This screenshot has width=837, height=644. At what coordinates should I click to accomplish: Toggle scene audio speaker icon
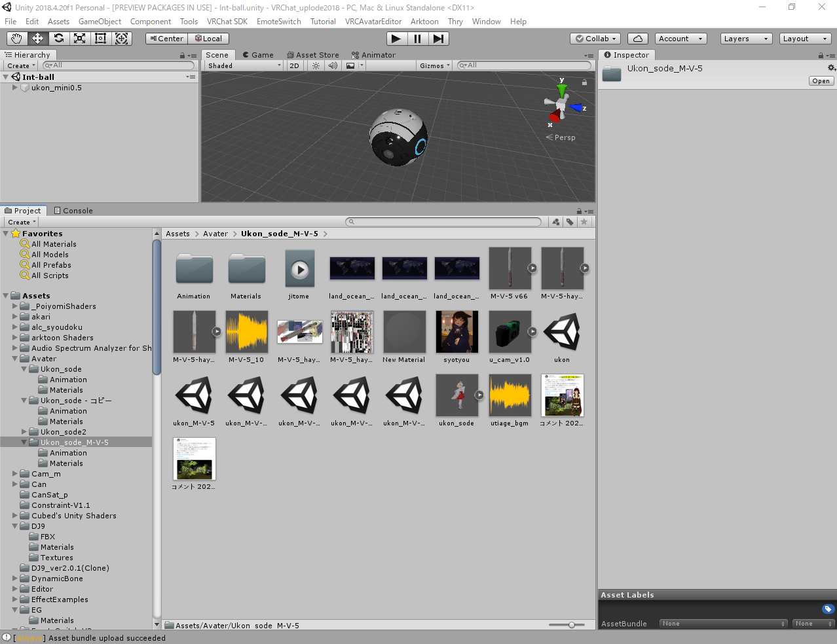tap(333, 65)
